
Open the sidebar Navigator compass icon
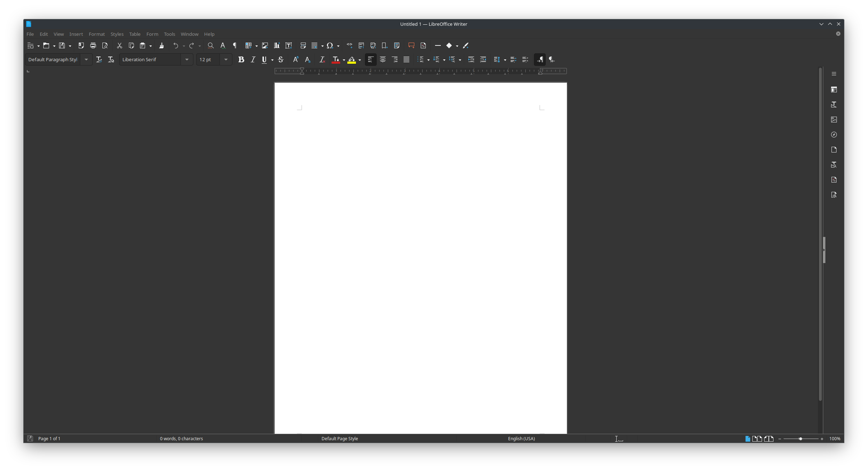[834, 135]
